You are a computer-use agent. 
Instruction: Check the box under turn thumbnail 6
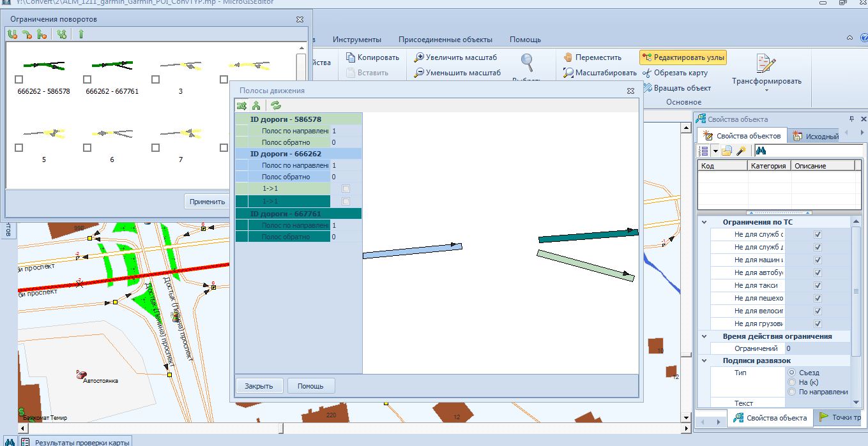click(87, 148)
